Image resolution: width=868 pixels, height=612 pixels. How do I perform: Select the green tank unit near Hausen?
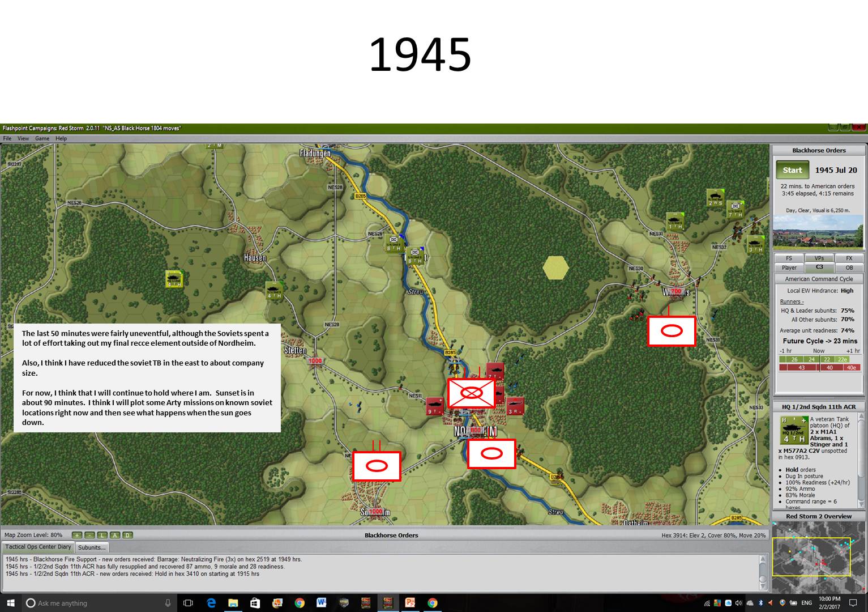click(274, 290)
